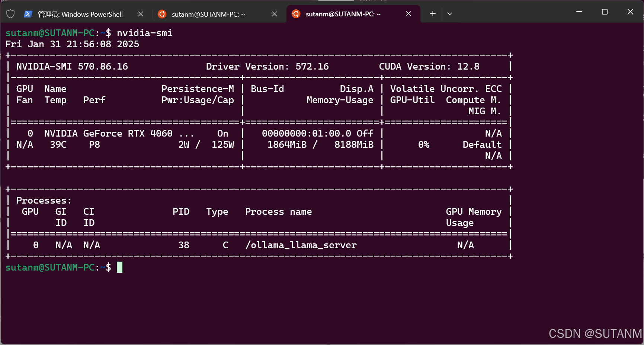Click the 'GPU Memory' column header

point(474,212)
